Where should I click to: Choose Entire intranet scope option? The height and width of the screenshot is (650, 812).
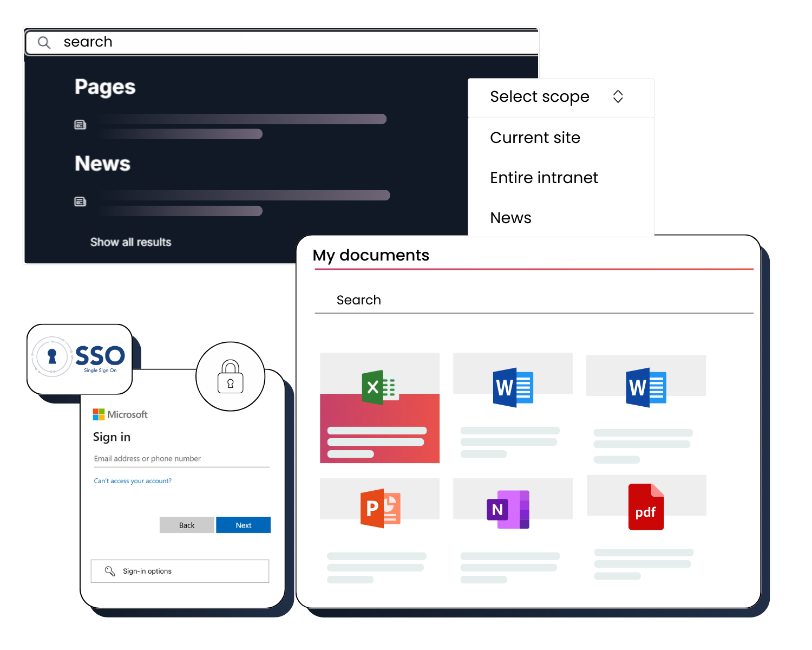pos(544,178)
